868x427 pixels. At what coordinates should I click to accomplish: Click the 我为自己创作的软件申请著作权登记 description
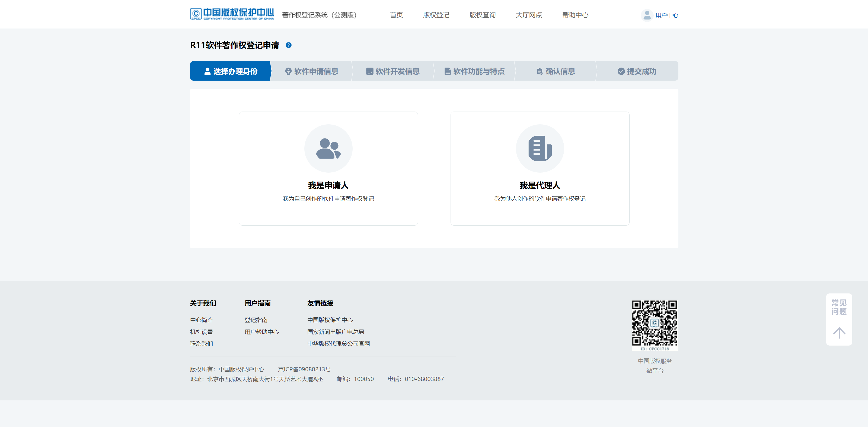click(x=328, y=198)
